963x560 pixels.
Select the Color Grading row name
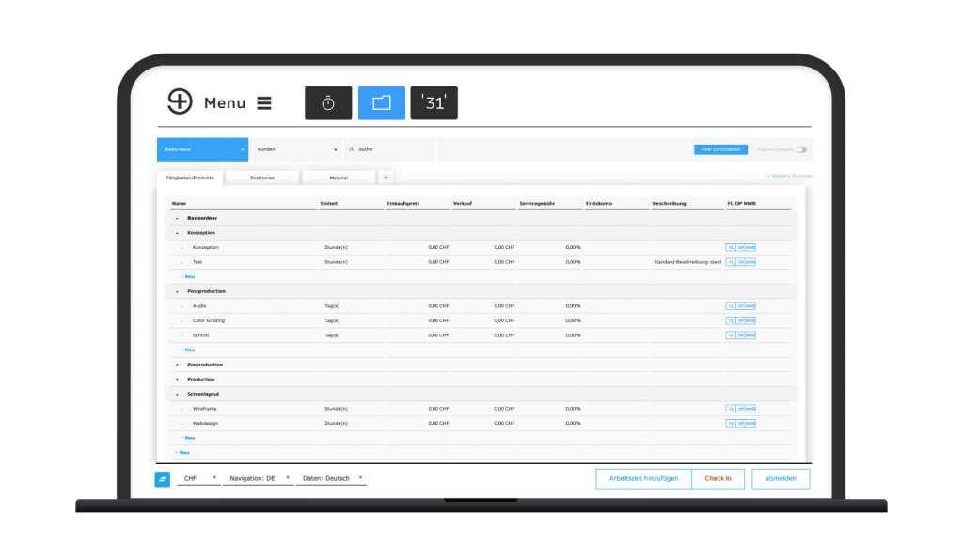tap(209, 320)
